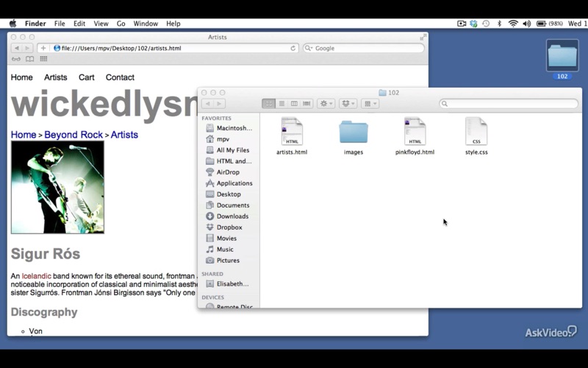Open the Finder menu in menu bar
Screen dimensions: 588x368
coord(35,24)
